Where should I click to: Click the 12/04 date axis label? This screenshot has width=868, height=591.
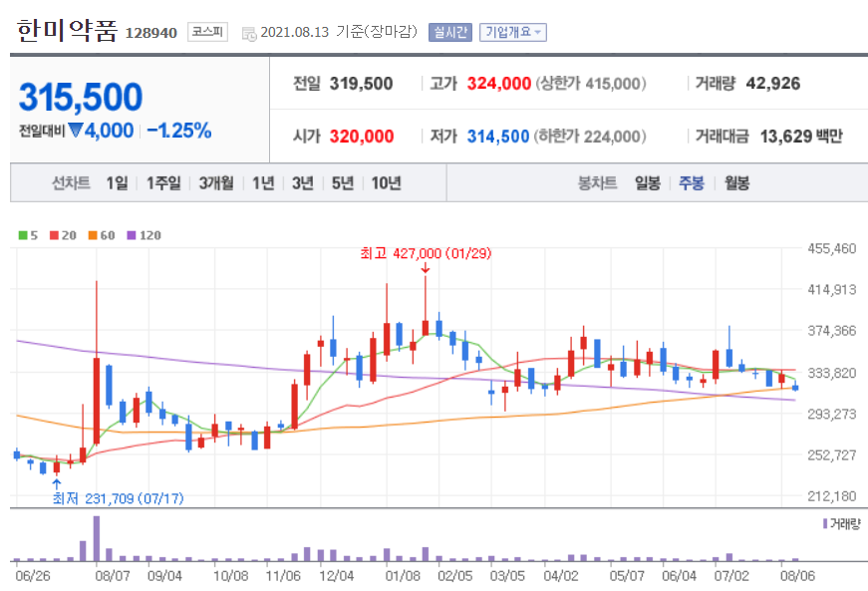pos(336,576)
